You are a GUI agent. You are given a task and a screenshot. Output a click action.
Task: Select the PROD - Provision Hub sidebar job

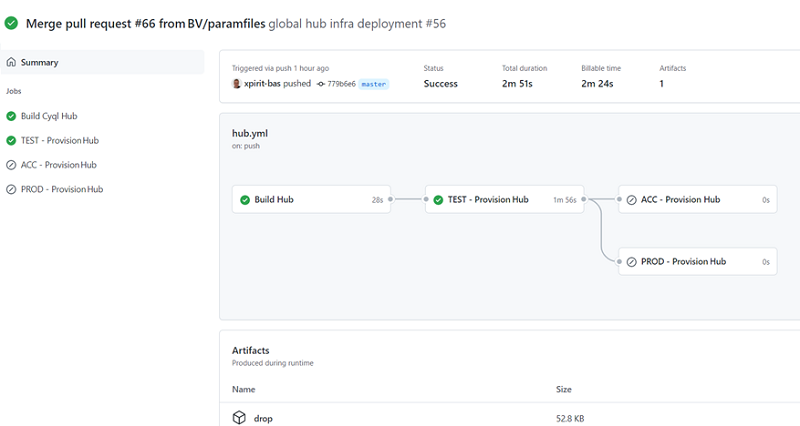(61, 189)
